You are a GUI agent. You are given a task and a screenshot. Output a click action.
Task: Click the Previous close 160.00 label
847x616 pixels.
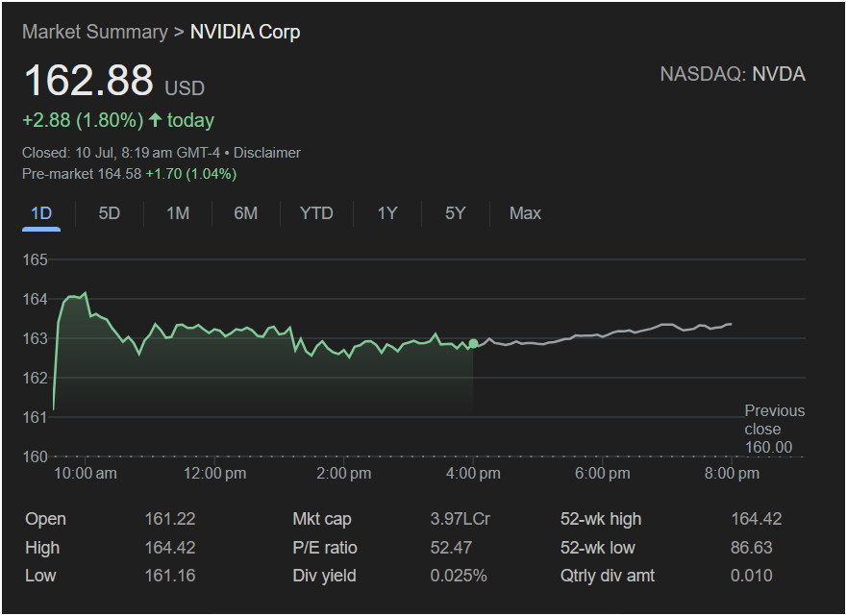point(774,429)
